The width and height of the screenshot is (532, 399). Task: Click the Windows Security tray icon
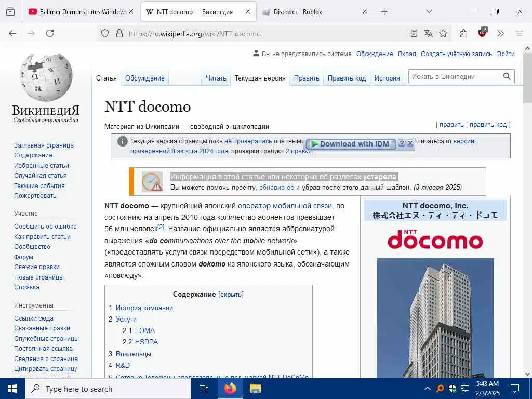(453, 389)
